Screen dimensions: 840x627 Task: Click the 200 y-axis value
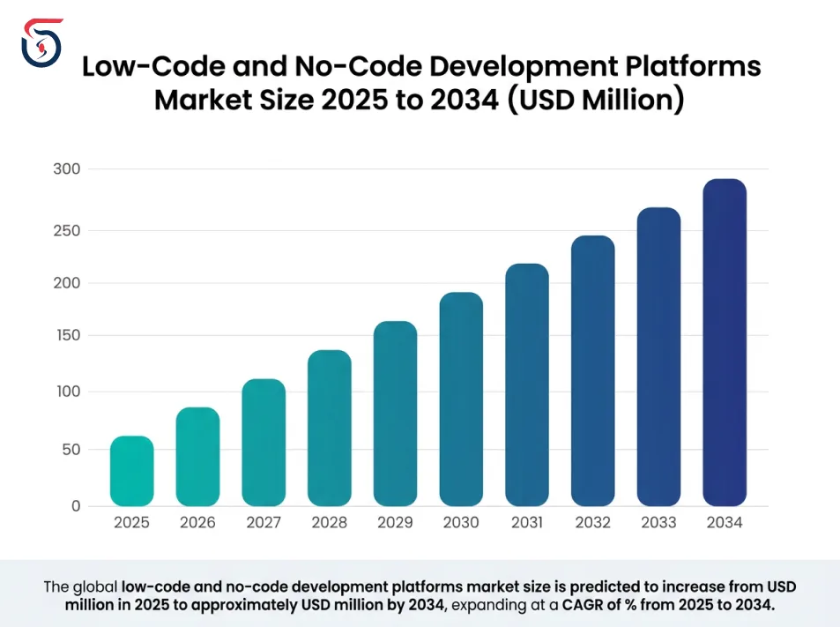pyautogui.click(x=67, y=283)
